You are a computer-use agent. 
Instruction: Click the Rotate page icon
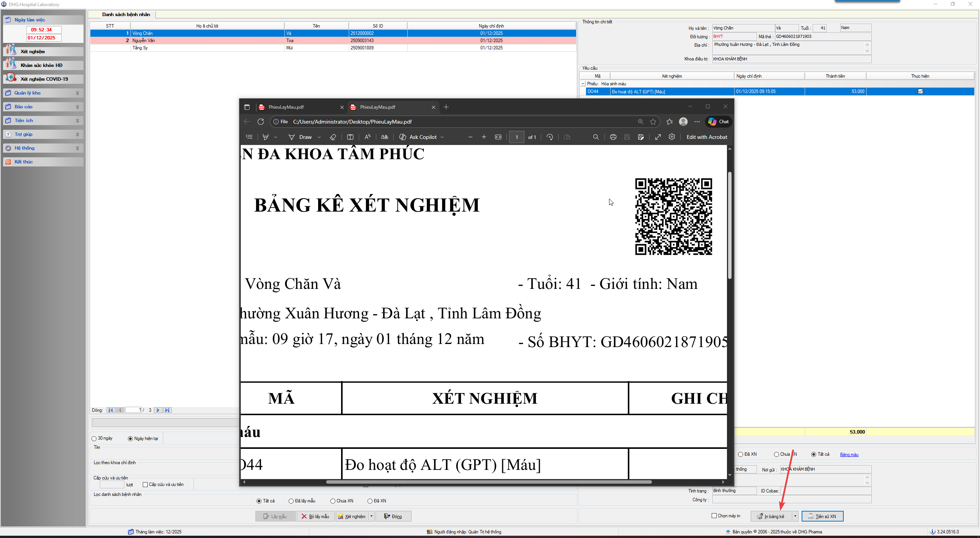(x=550, y=137)
